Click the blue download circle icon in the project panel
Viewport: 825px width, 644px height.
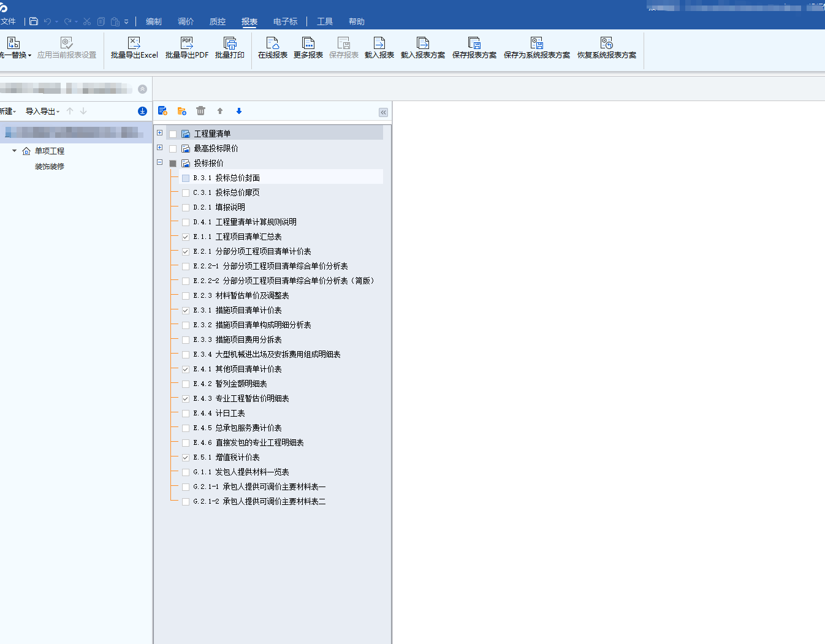pyautogui.click(x=142, y=111)
